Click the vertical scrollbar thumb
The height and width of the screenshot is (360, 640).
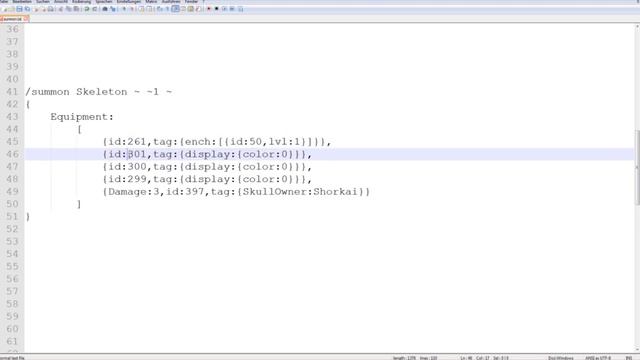coord(637,167)
